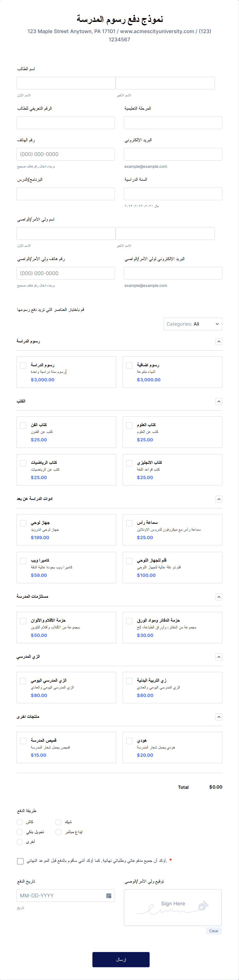Focus the student email input field
This screenshot has width=239, height=980.
click(173, 154)
